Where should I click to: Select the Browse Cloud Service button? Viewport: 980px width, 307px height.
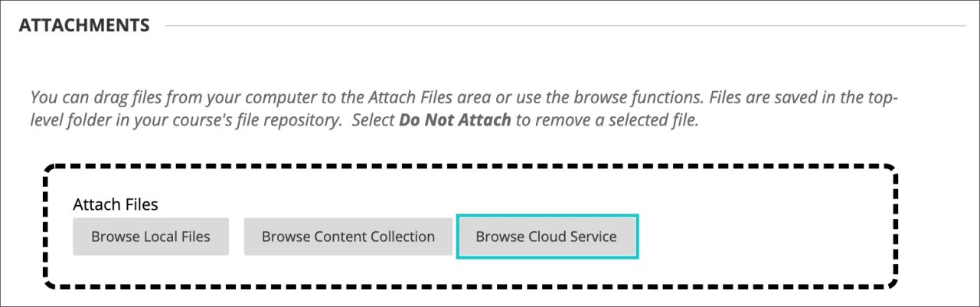pos(546,237)
